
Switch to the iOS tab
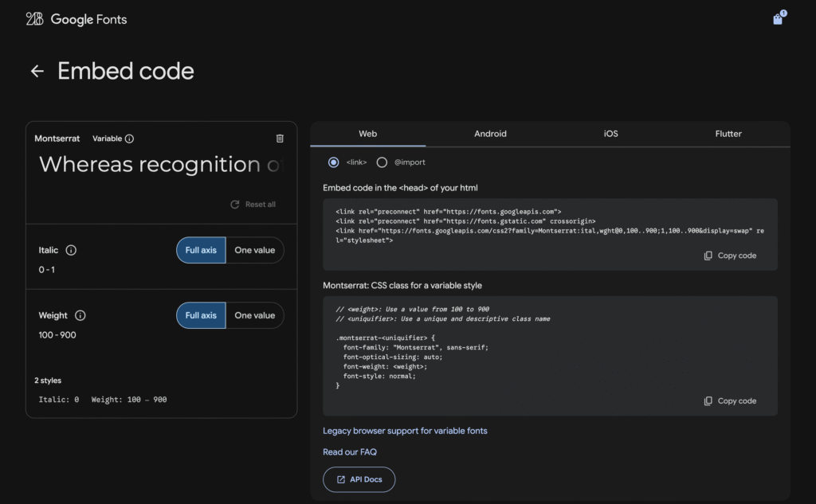(611, 134)
